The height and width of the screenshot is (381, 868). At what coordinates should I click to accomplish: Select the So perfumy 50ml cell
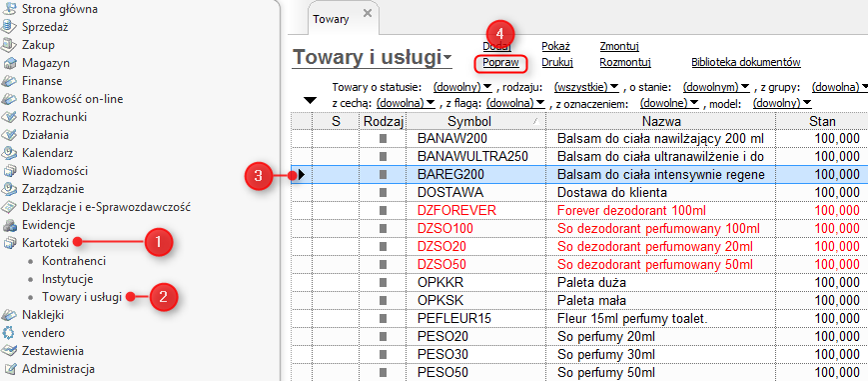pyautogui.click(x=661, y=372)
